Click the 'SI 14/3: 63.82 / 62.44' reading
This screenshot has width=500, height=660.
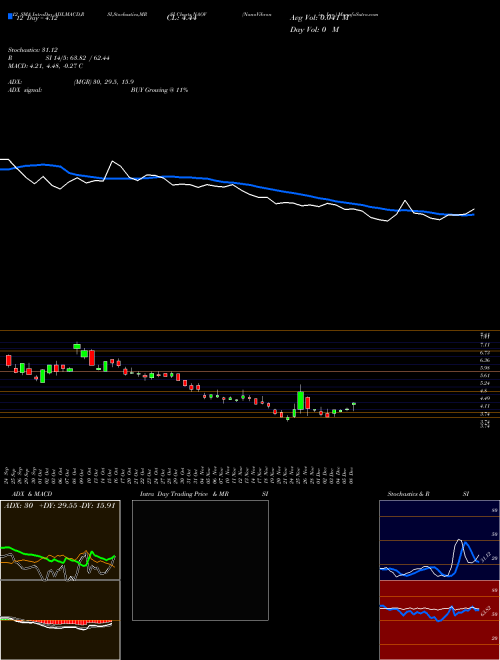[78, 58]
